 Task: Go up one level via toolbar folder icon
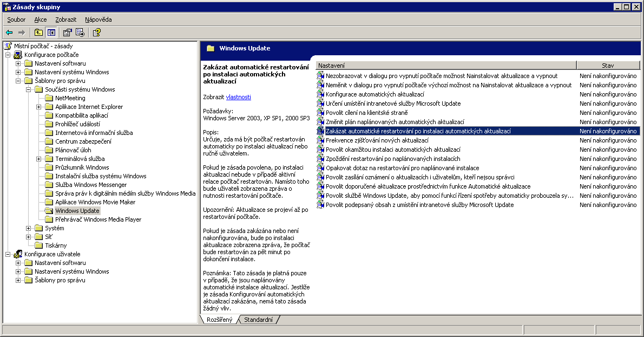coord(38,33)
